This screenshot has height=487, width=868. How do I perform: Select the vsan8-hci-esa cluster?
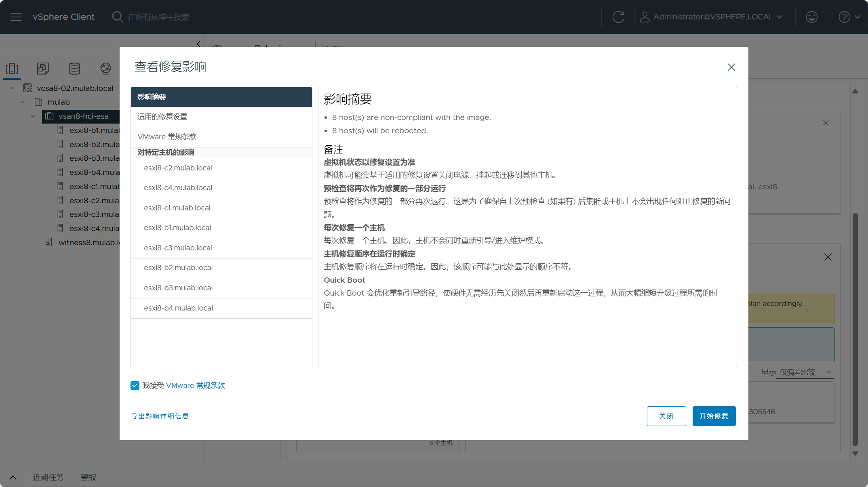coord(84,116)
